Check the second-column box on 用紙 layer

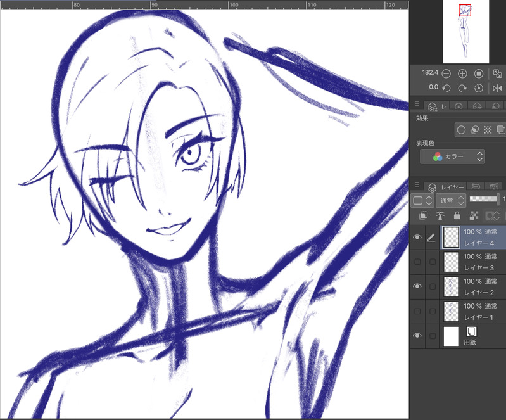[433, 336]
